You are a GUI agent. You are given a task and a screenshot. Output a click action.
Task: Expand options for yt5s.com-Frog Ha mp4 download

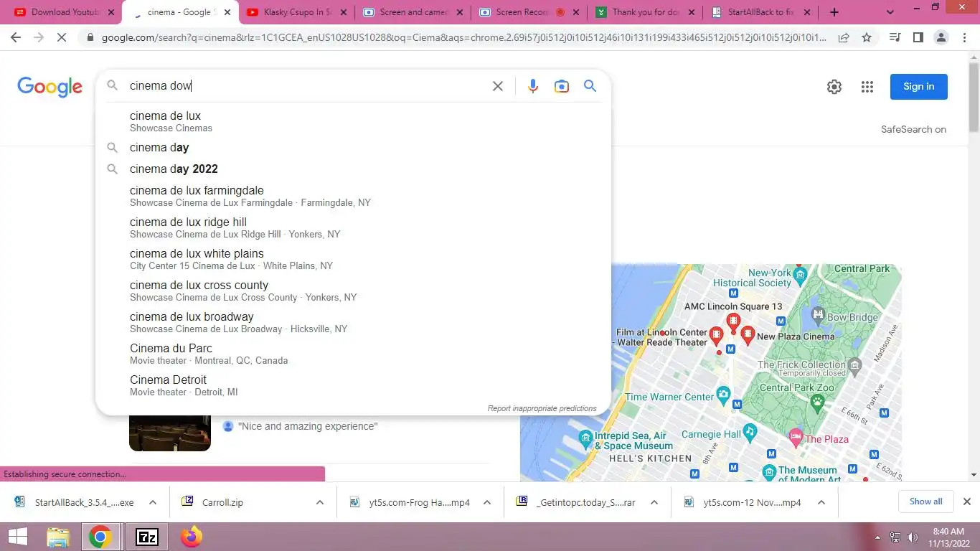pos(486,502)
